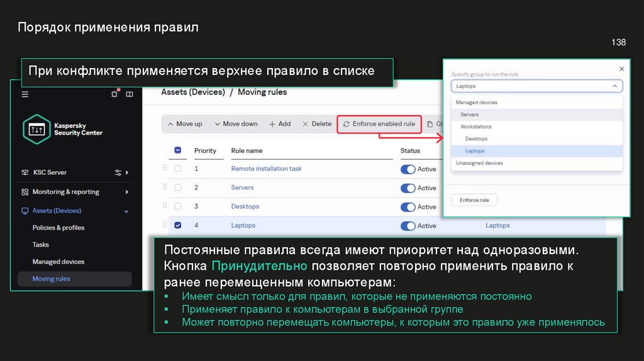
Task: Expand the KSC Server chevron
Action: point(127,172)
